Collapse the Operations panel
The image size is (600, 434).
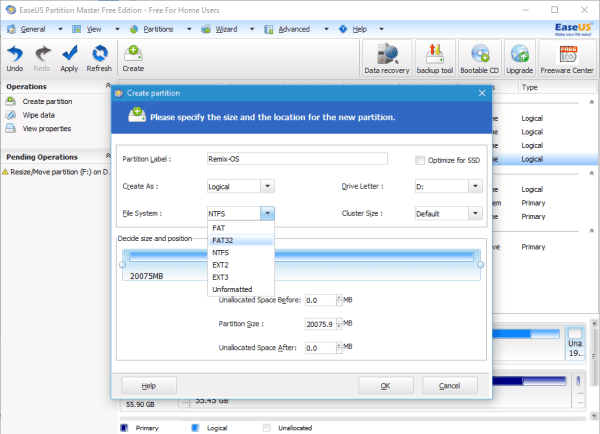click(108, 85)
